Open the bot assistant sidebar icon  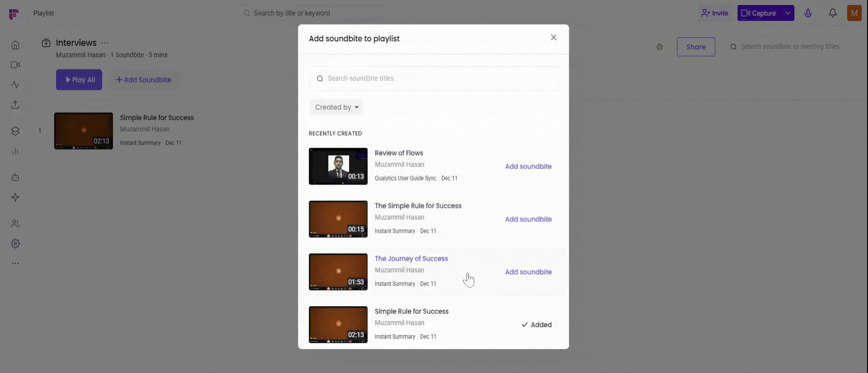coord(15,177)
